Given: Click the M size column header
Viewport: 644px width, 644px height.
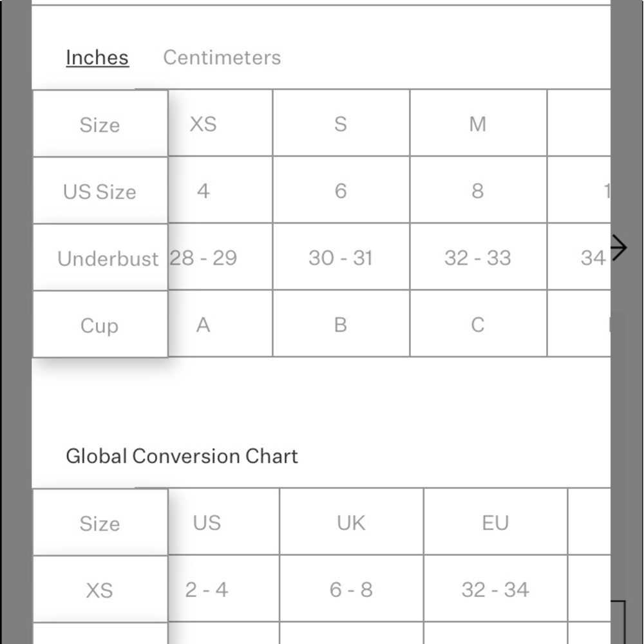Looking at the screenshot, I should click(478, 123).
